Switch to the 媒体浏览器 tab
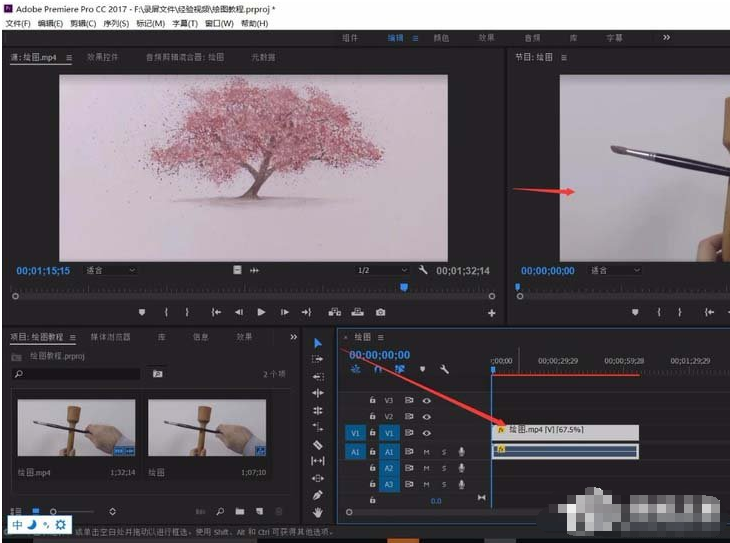 tap(110, 337)
